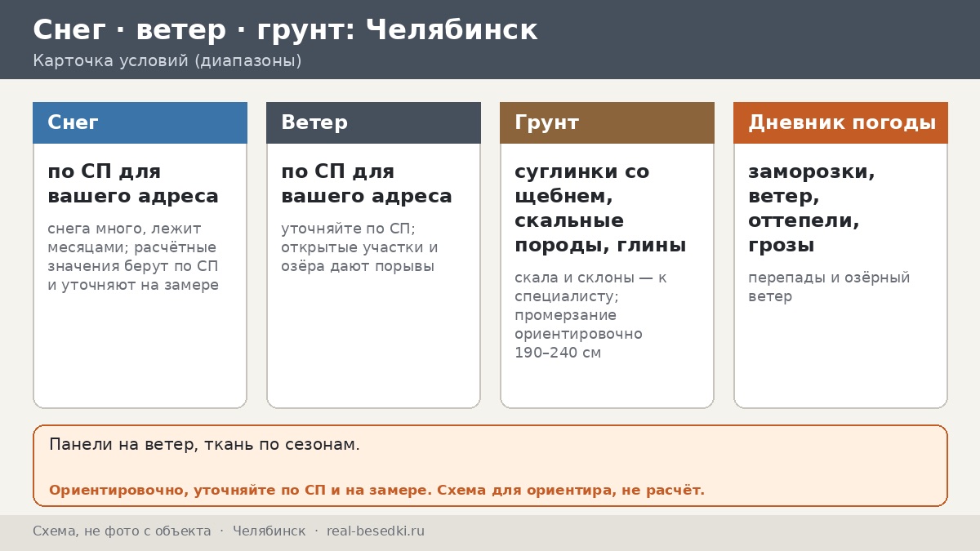This screenshot has height=551, width=980.
Task: Click the note 'Панели на ветер, ткань по сезонам.'
Action: pos(204,445)
